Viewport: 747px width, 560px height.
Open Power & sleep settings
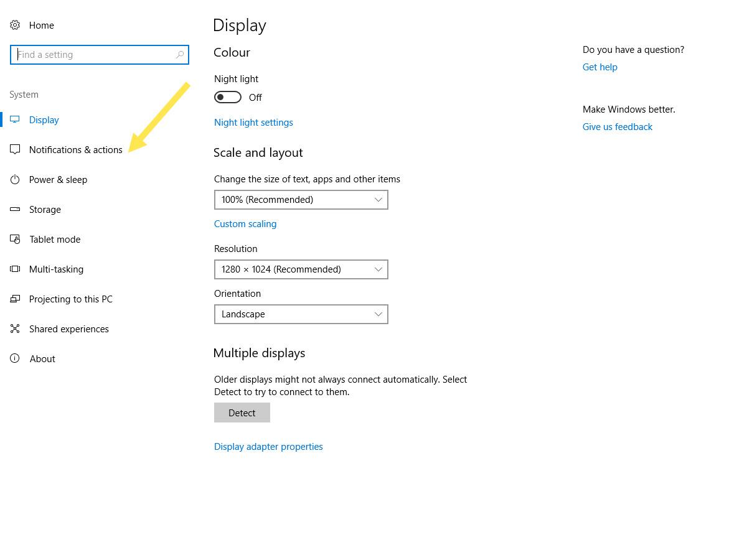(59, 180)
